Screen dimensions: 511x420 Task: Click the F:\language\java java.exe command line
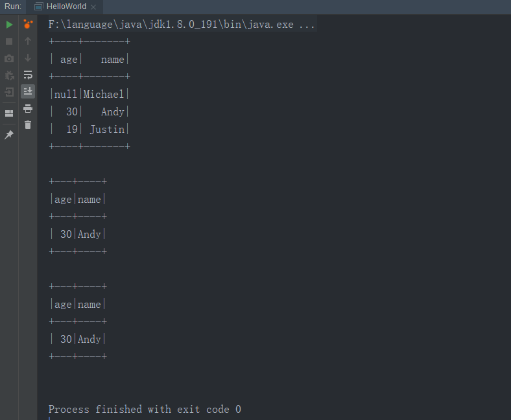click(181, 25)
